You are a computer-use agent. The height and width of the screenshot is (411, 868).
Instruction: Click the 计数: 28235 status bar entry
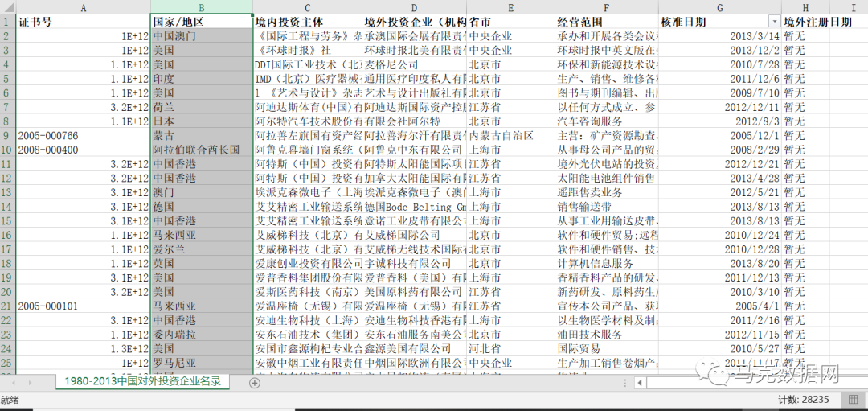click(803, 400)
